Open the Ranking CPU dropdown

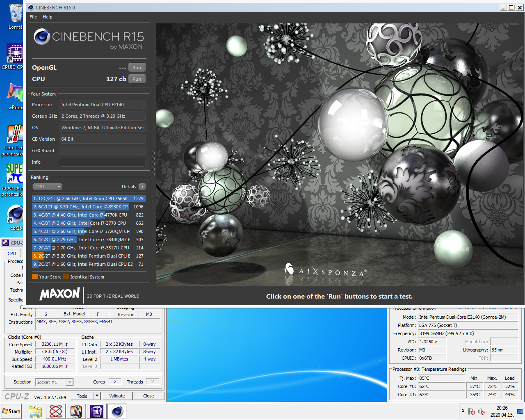tap(48, 187)
